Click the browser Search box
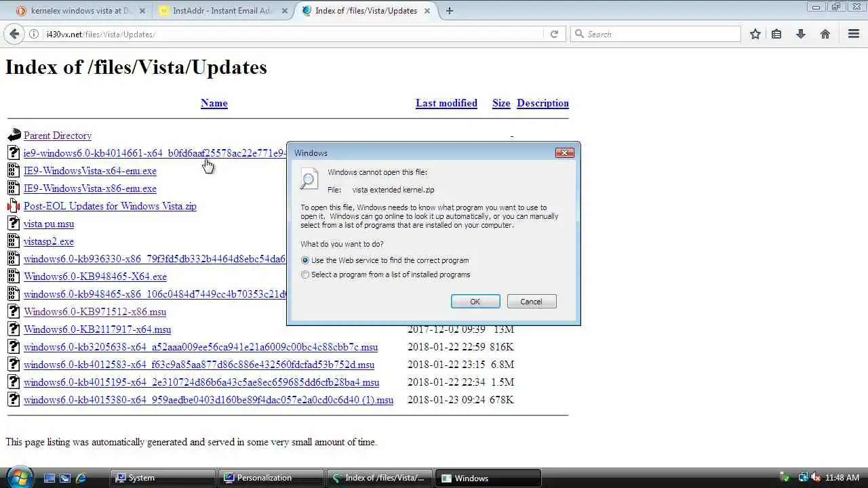Image resolution: width=868 pixels, height=488 pixels. click(656, 34)
